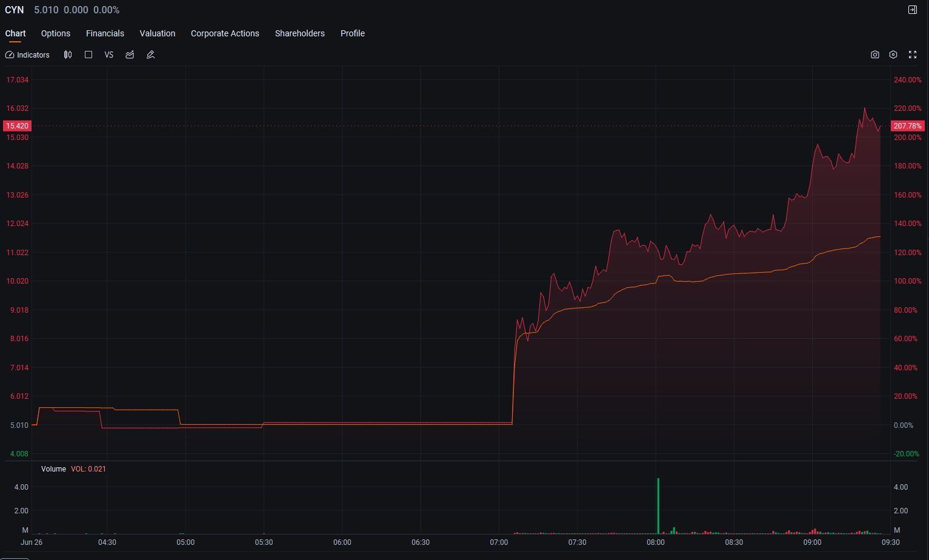Switch chart type via candlestick icon

tap(68, 55)
